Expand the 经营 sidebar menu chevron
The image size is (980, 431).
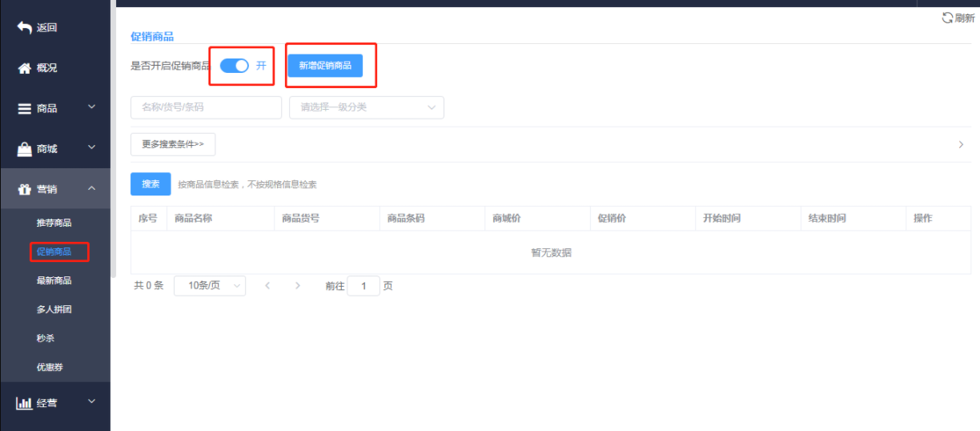[x=91, y=401]
